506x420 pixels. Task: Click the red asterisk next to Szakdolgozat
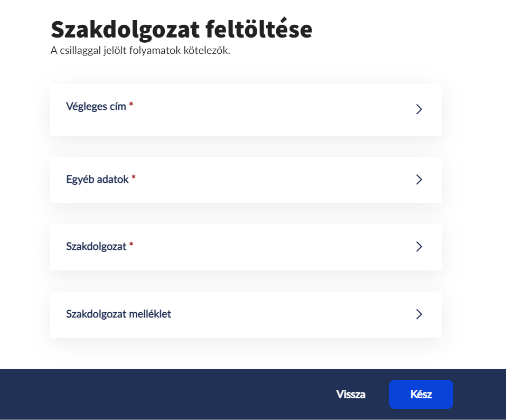[131, 245]
